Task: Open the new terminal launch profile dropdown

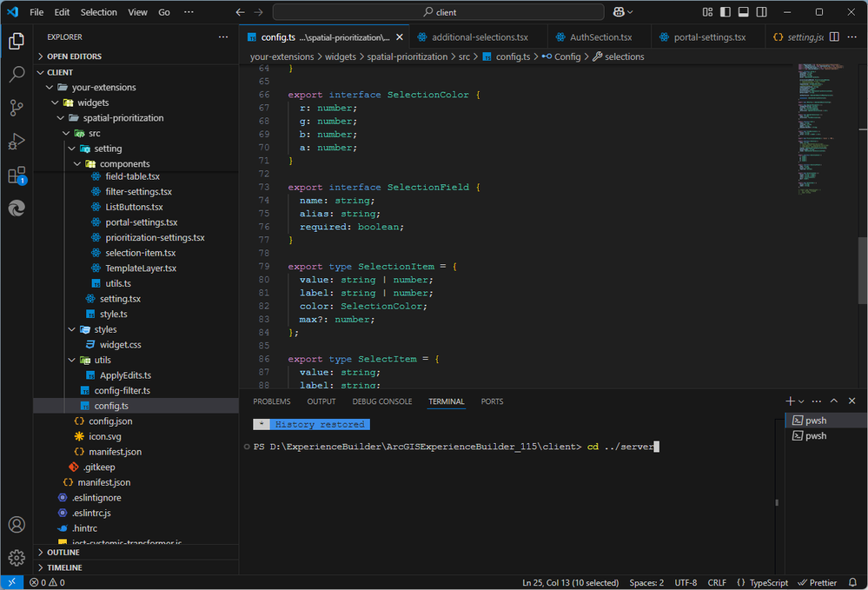Action: pos(801,401)
